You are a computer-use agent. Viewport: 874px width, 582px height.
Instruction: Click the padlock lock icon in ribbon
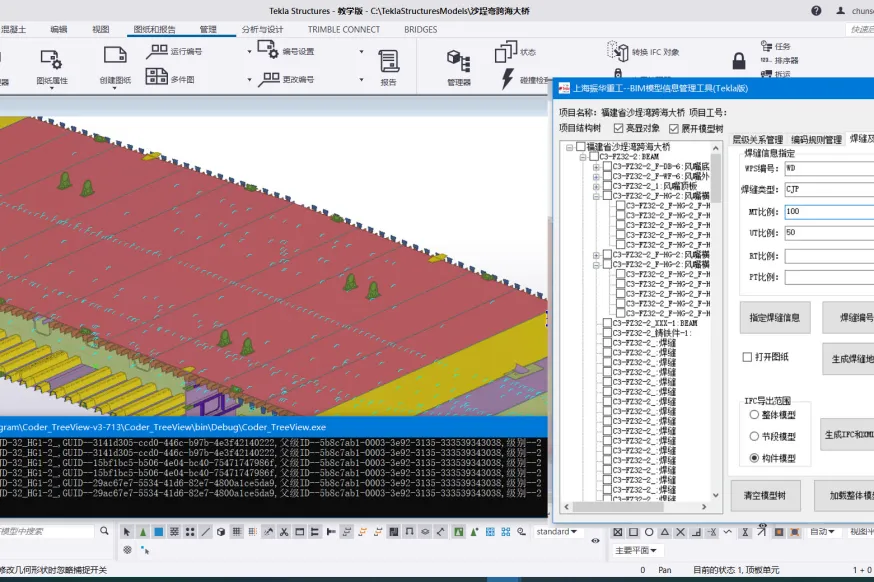[x=739, y=60]
